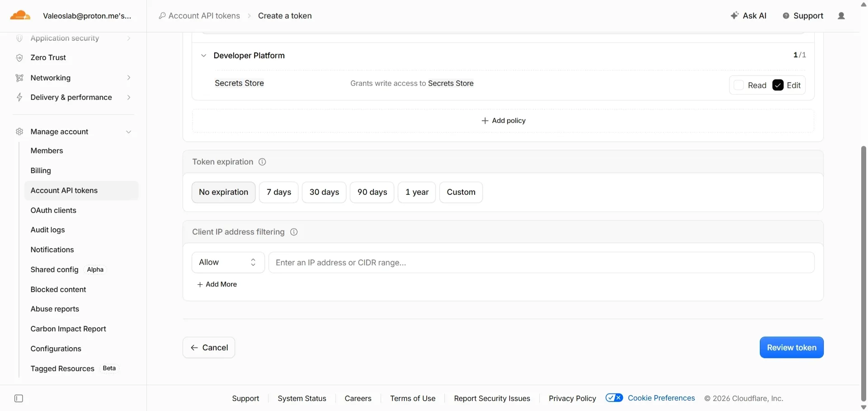Click the Cloudflare logo
The height and width of the screenshot is (411, 868).
(20, 16)
